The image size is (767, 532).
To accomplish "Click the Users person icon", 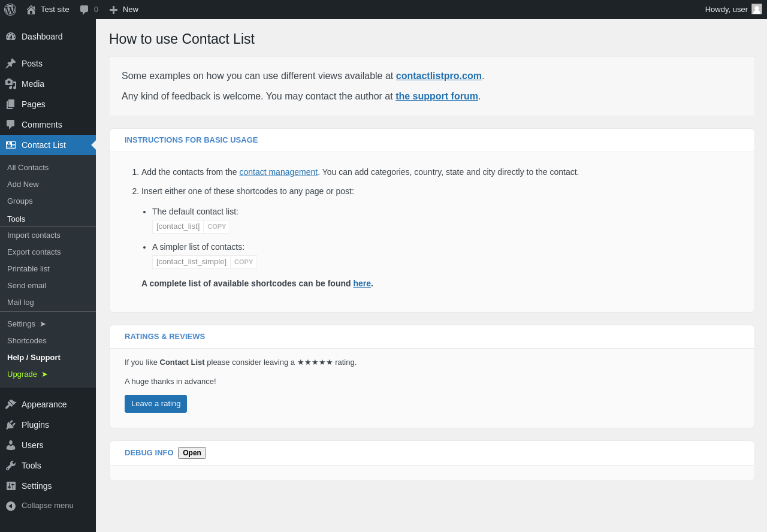I will click(11, 445).
